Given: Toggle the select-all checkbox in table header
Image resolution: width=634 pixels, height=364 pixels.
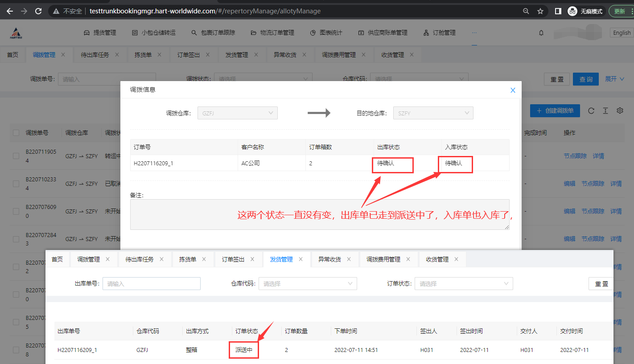Looking at the screenshot, I should 16,133.
